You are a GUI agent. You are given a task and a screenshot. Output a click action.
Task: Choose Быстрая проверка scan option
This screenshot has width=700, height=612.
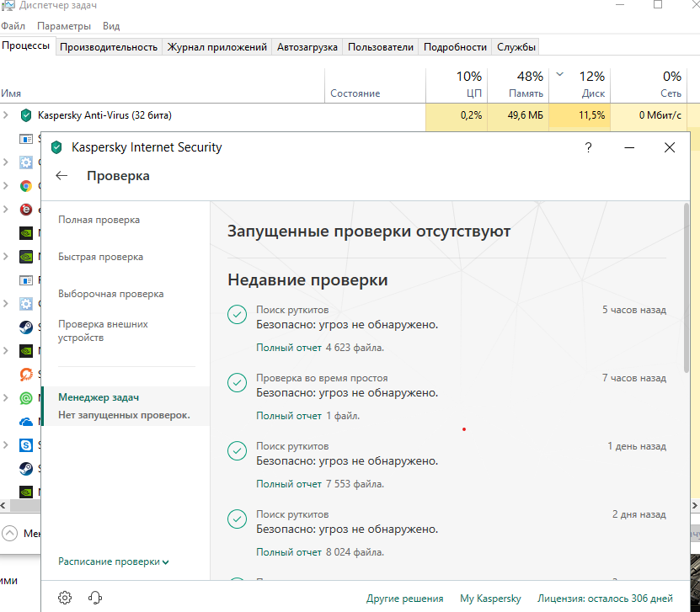100,257
